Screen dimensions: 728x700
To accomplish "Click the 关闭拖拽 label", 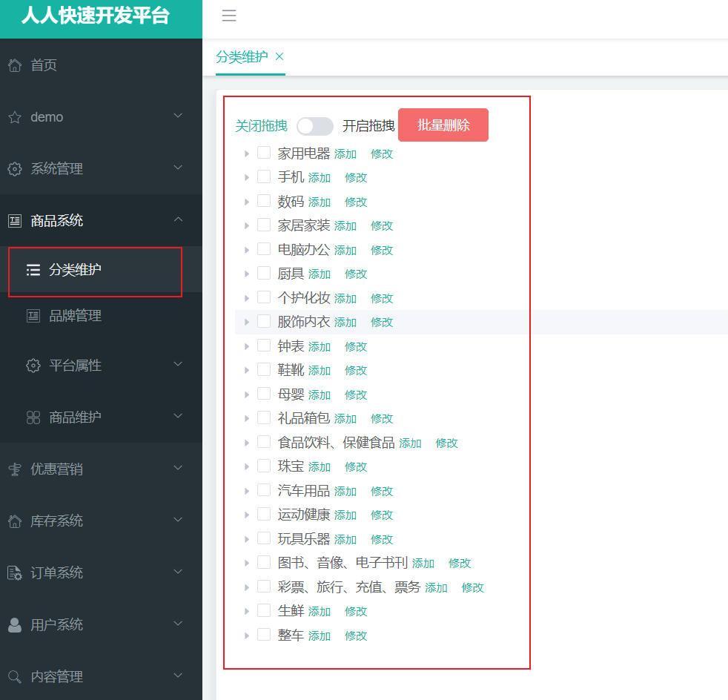I will point(262,126).
